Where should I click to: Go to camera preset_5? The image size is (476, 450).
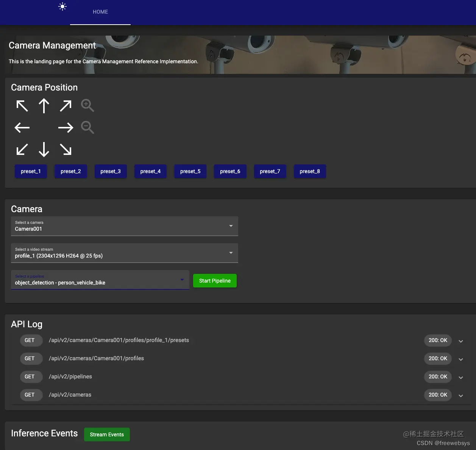coord(190,171)
